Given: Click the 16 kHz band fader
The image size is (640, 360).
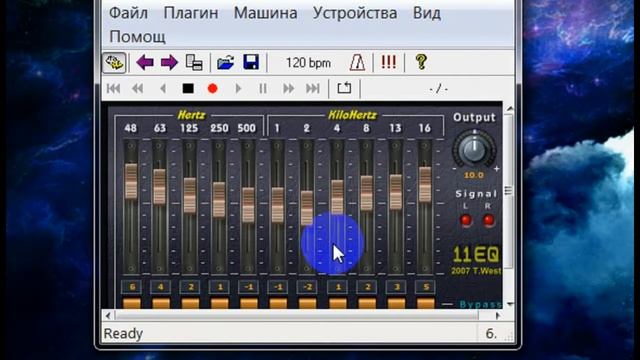Looking at the screenshot, I should coord(425,184).
